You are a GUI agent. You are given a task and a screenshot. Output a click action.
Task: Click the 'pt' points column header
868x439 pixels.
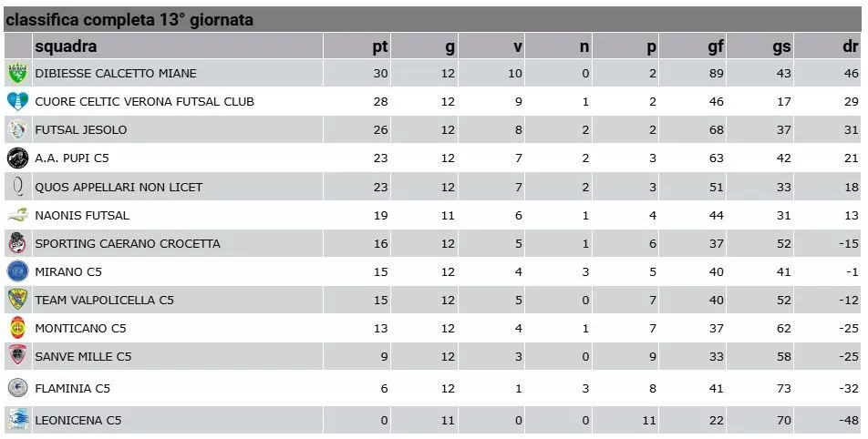tap(380, 47)
